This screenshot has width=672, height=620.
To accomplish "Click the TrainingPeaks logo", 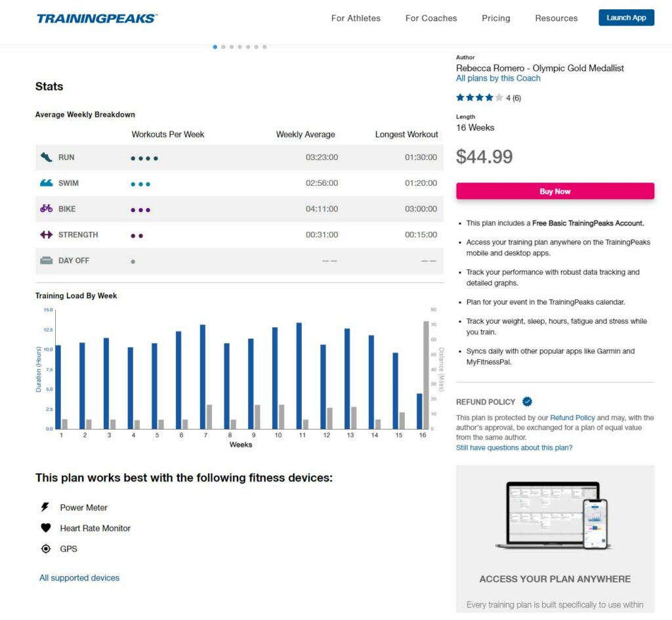I will click(97, 18).
